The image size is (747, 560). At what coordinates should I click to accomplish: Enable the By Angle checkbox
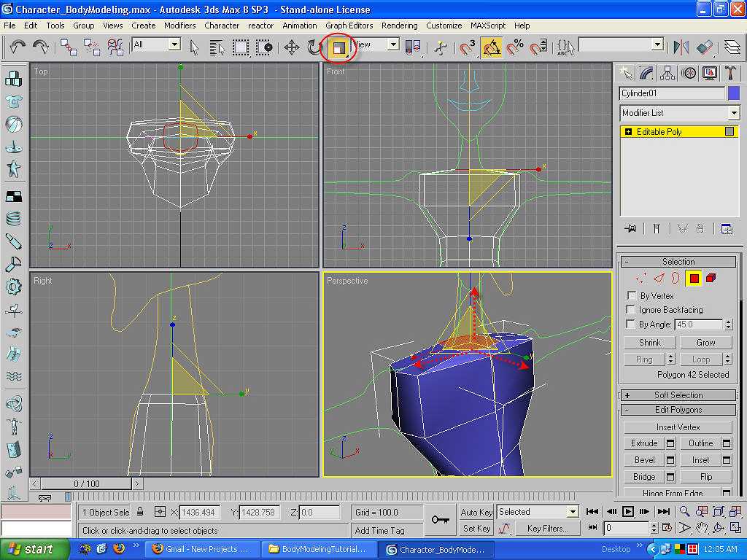631,324
